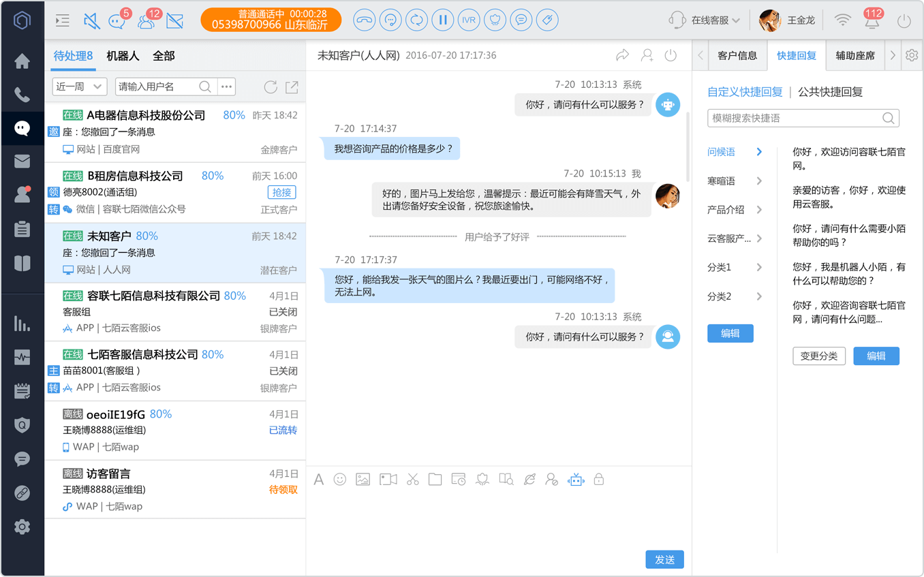Click the 发送 send button
924x577 pixels.
pos(664,559)
